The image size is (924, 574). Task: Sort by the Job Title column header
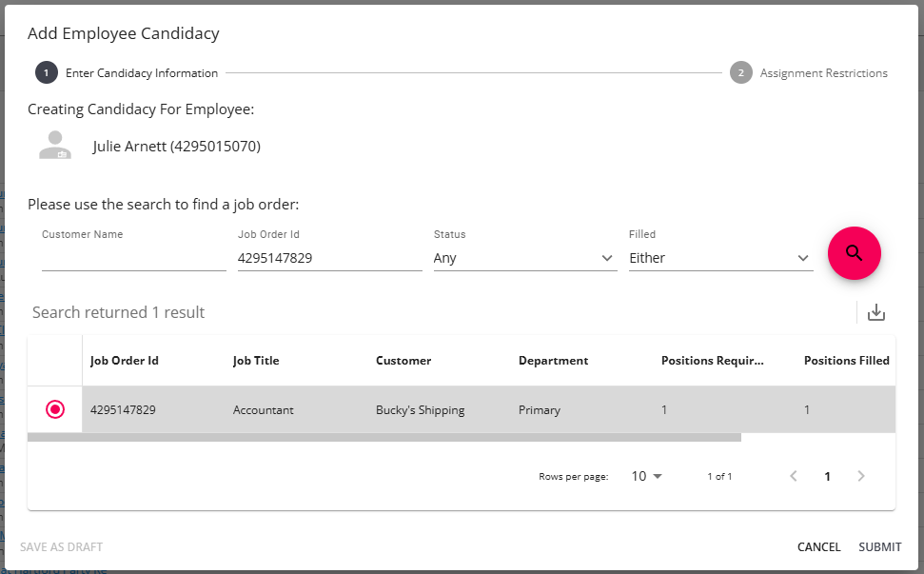point(256,361)
